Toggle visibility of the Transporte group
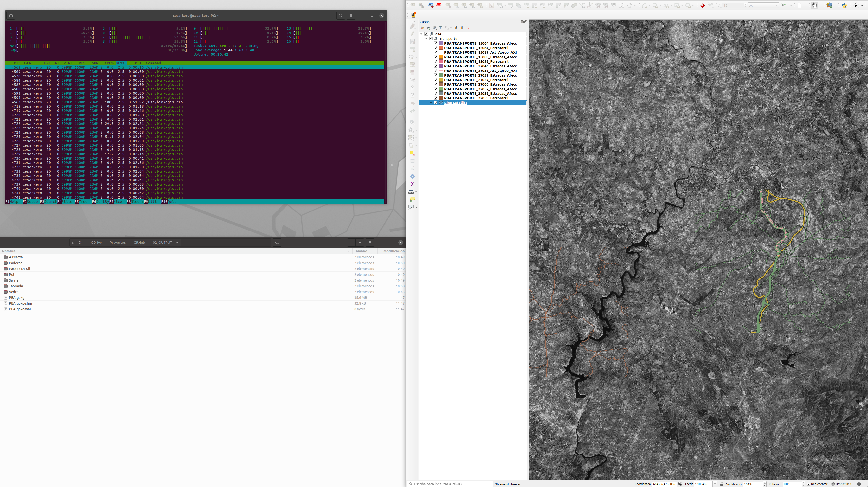This screenshot has height=487, width=868. pyautogui.click(x=431, y=39)
